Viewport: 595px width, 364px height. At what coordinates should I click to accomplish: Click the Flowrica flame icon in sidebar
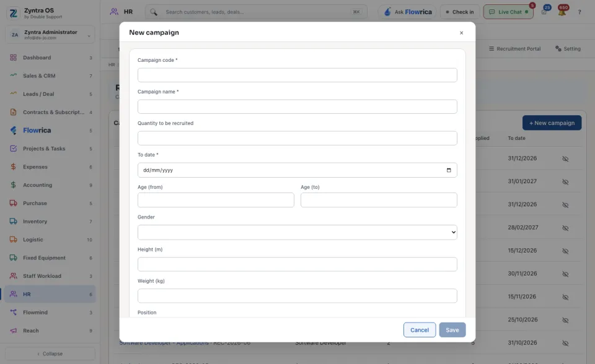click(x=13, y=131)
